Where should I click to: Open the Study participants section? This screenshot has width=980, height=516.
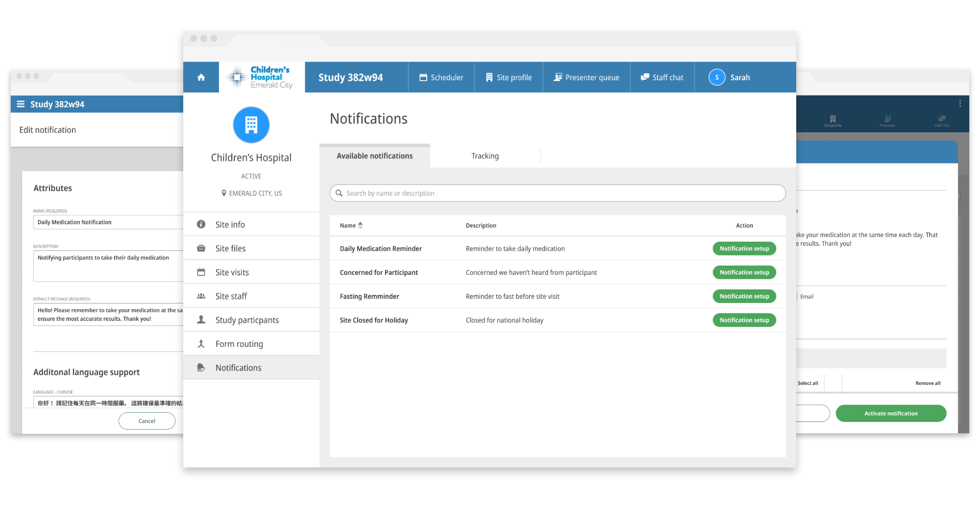pyautogui.click(x=247, y=320)
